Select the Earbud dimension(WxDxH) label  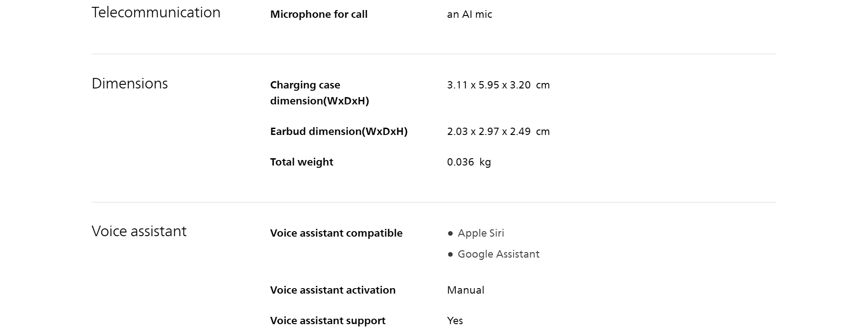click(x=339, y=131)
